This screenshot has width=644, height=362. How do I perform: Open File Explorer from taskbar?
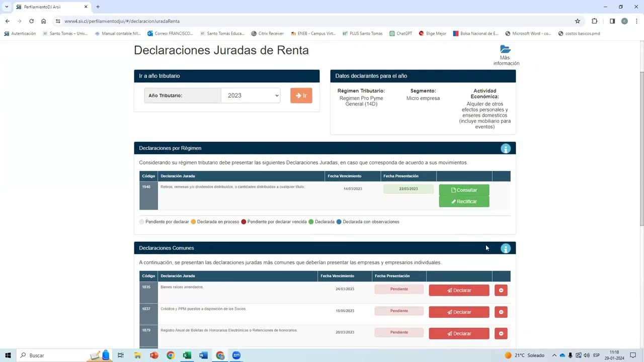[137, 355]
